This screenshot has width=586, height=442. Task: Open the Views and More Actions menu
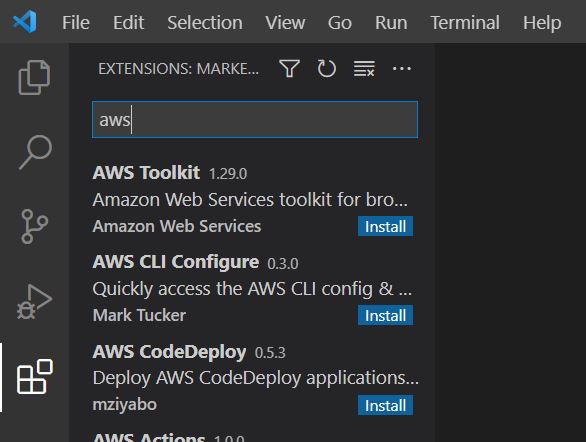(402, 69)
